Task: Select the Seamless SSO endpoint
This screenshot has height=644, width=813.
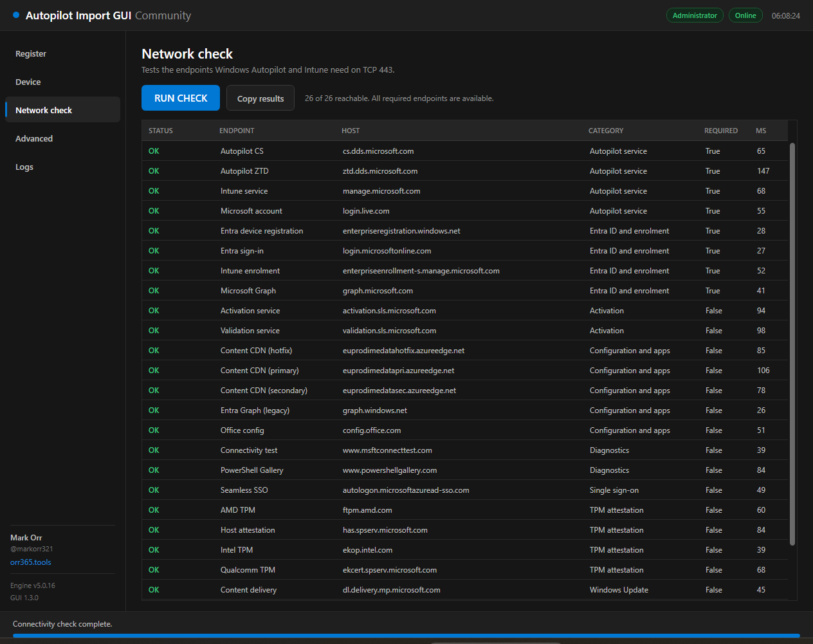Action: 244,490
